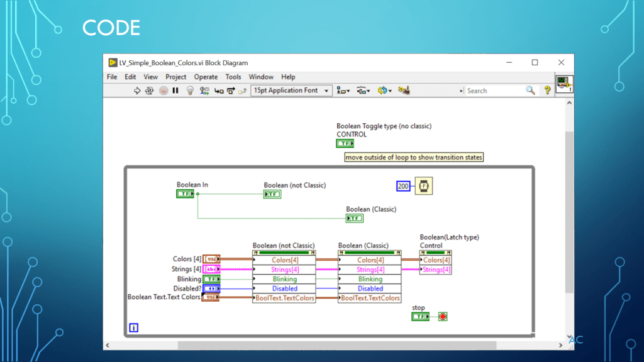Click the Boolean In terminal
This screenshot has height=362, width=644.
[185, 194]
